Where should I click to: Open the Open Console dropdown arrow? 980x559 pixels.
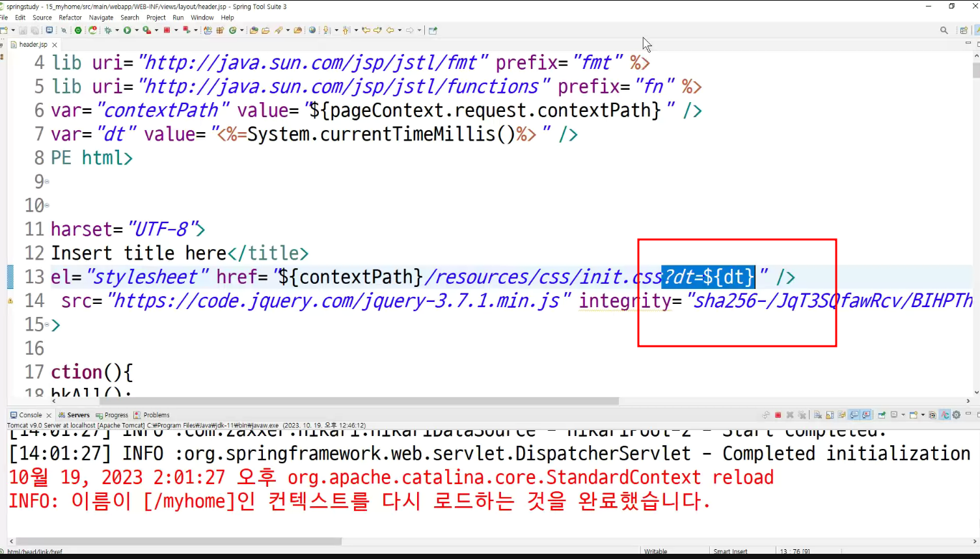click(923, 415)
